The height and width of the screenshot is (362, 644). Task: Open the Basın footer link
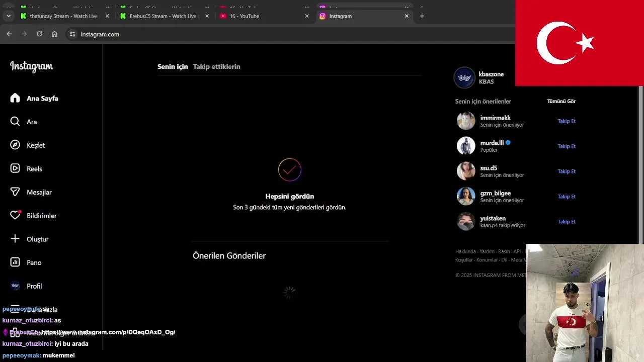504,251
